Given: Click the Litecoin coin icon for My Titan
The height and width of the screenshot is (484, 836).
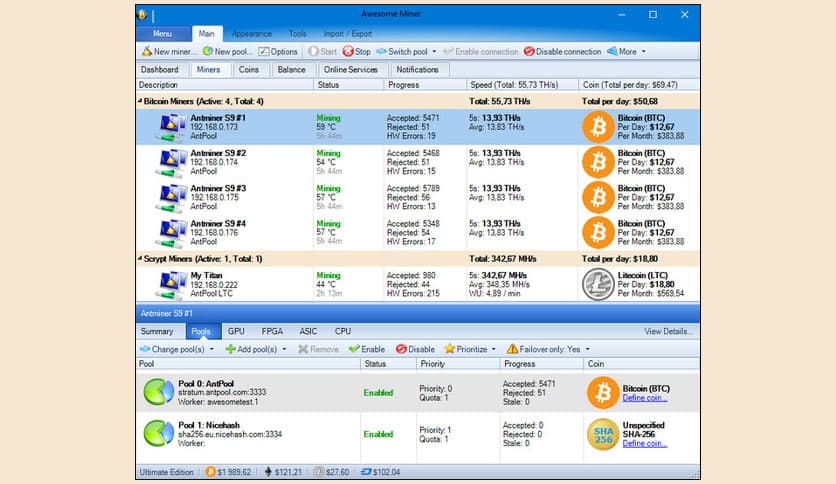Looking at the screenshot, I should tap(598, 284).
